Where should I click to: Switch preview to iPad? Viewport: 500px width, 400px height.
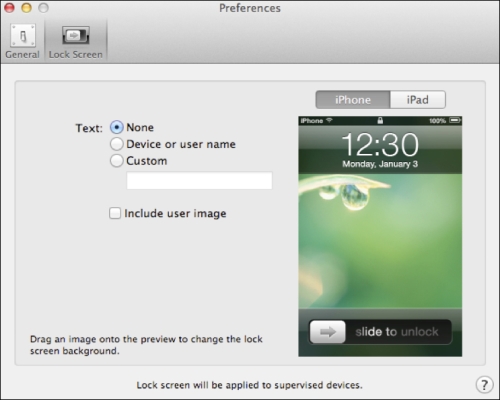(418, 100)
